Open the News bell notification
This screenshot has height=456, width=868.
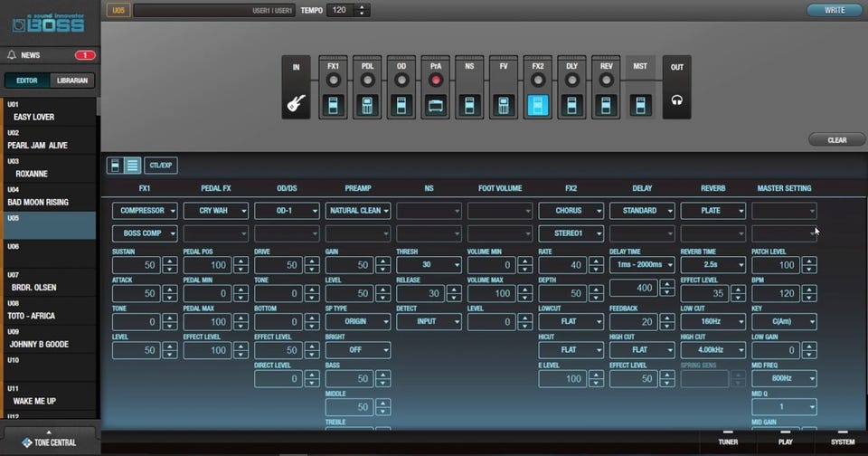pos(12,55)
